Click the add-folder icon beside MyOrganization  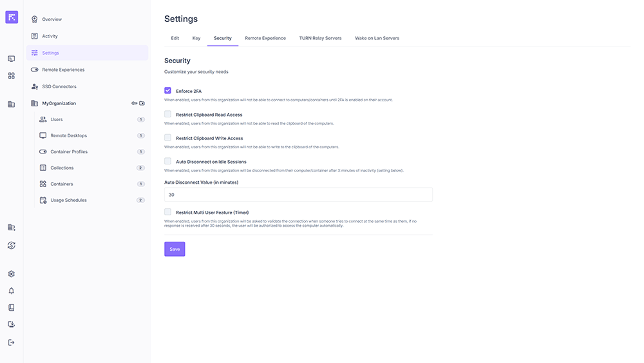[142, 103]
